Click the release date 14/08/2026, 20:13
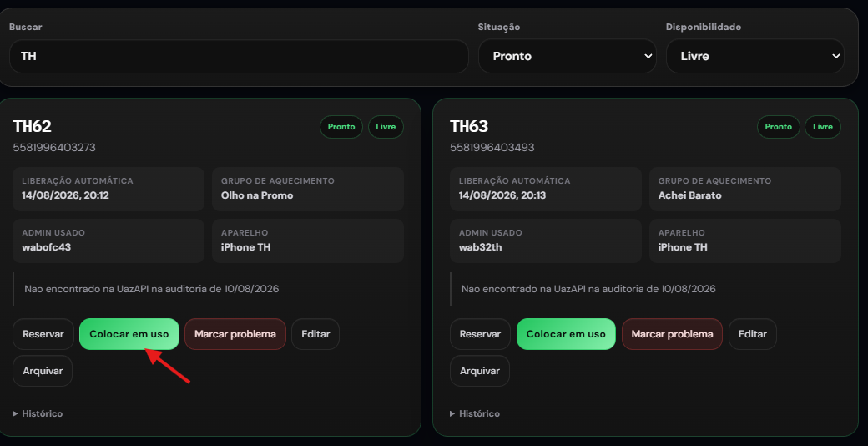This screenshot has width=868, height=446. click(x=502, y=195)
